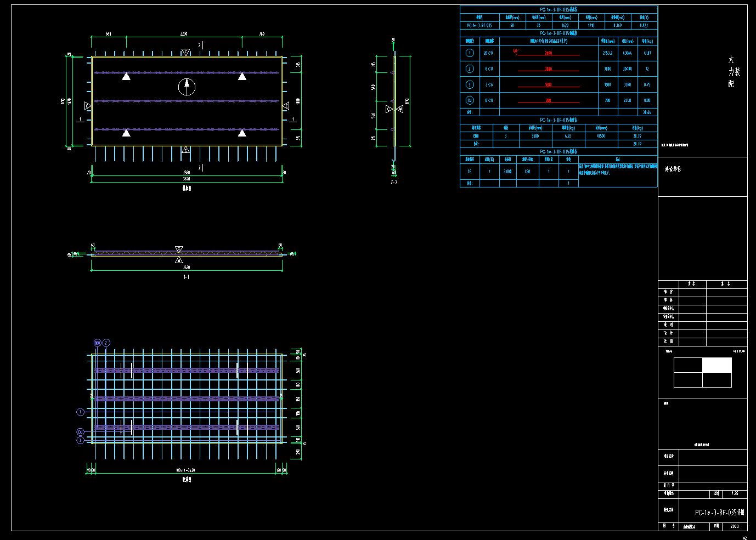
Task: Click section cut marker 2 above plan view
Action: 200,44
